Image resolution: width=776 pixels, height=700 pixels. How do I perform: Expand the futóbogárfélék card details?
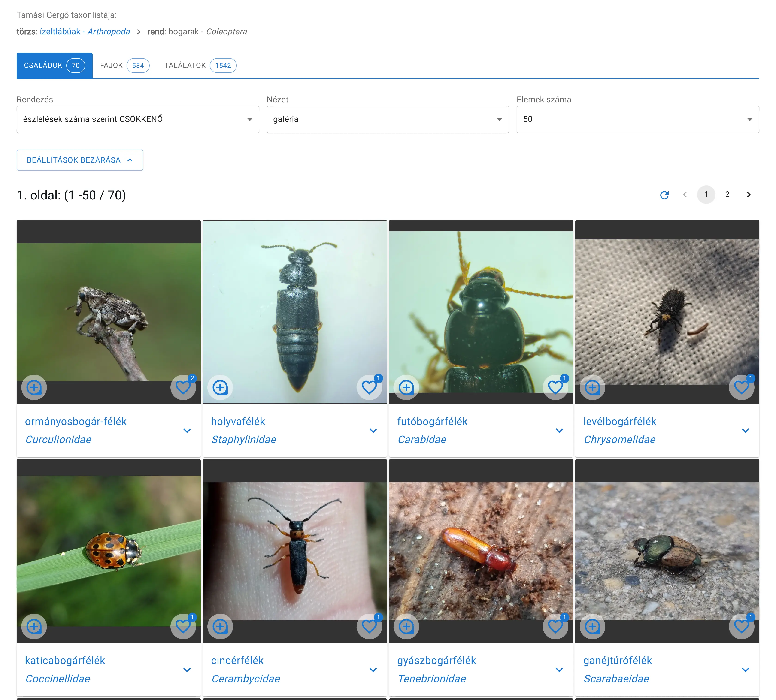point(559,430)
